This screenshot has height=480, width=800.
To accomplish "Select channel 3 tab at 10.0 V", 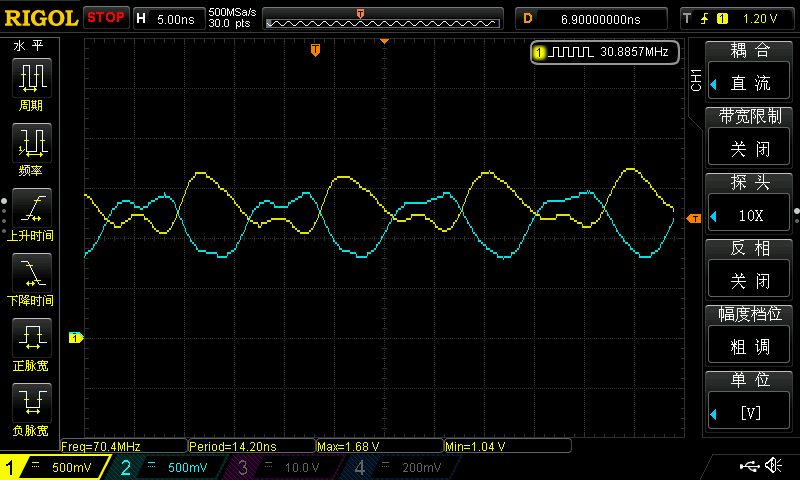I will click(x=285, y=467).
